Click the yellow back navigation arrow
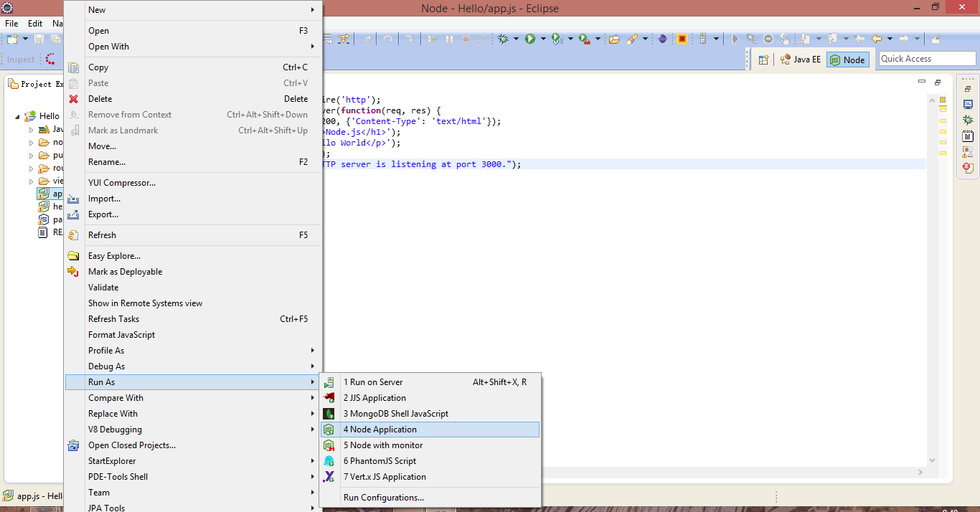Screen dimensions: 980x512 click(876, 39)
